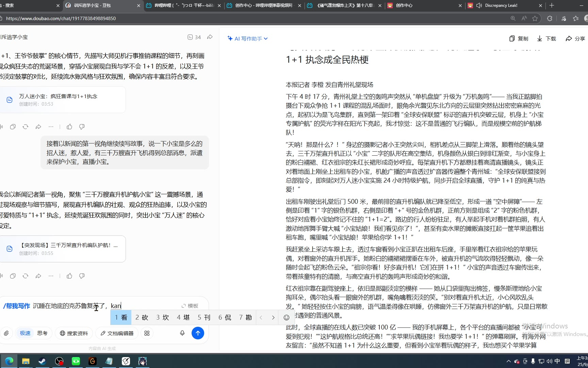Switch to 思考 thinking mode
Image resolution: width=588 pixels, height=368 pixels.
tap(42, 333)
